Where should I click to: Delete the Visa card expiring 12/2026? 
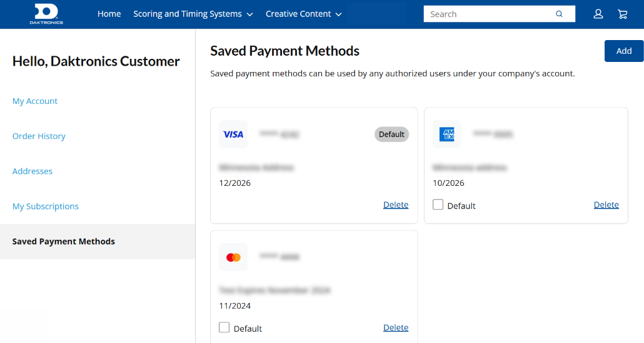pyautogui.click(x=395, y=205)
